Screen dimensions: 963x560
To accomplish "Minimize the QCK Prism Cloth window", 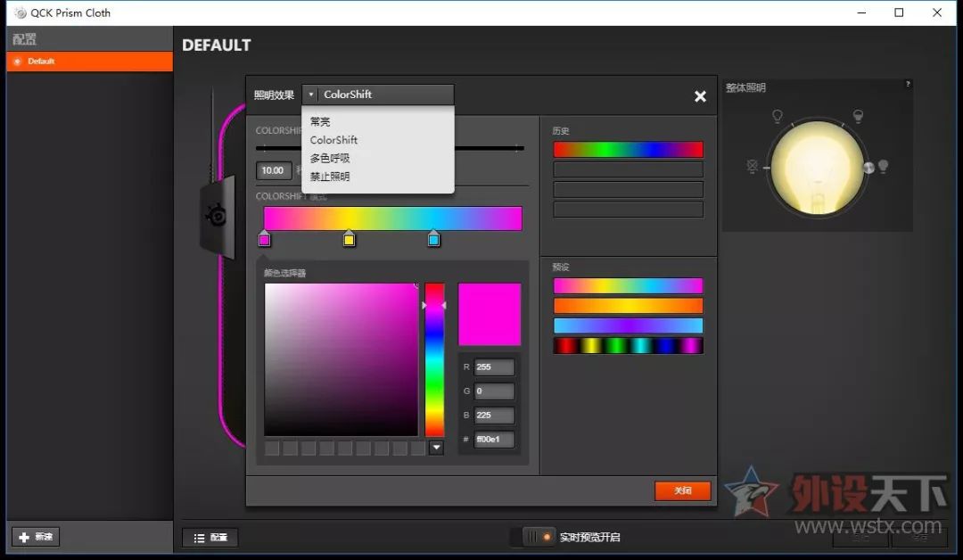I will [861, 12].
